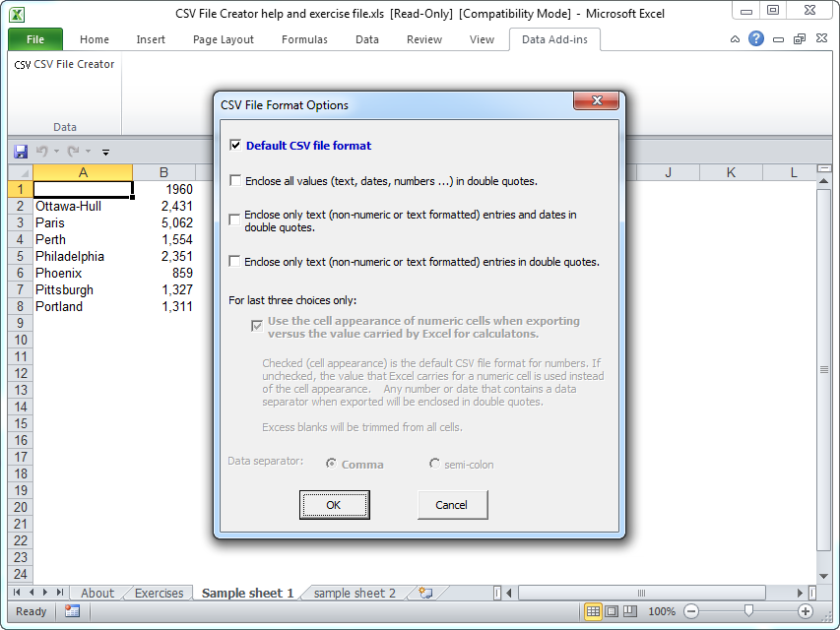Close the workbook window icon
The height and width of the screenshot is (630, 840).
coord(821,38)
